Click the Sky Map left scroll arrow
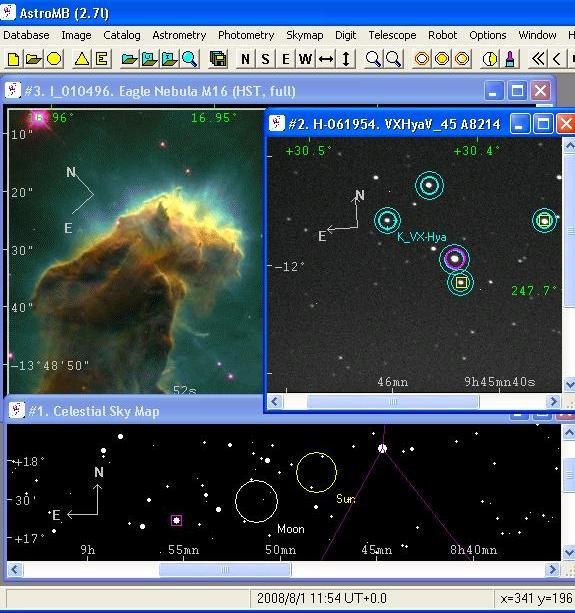 click(14, 569)
